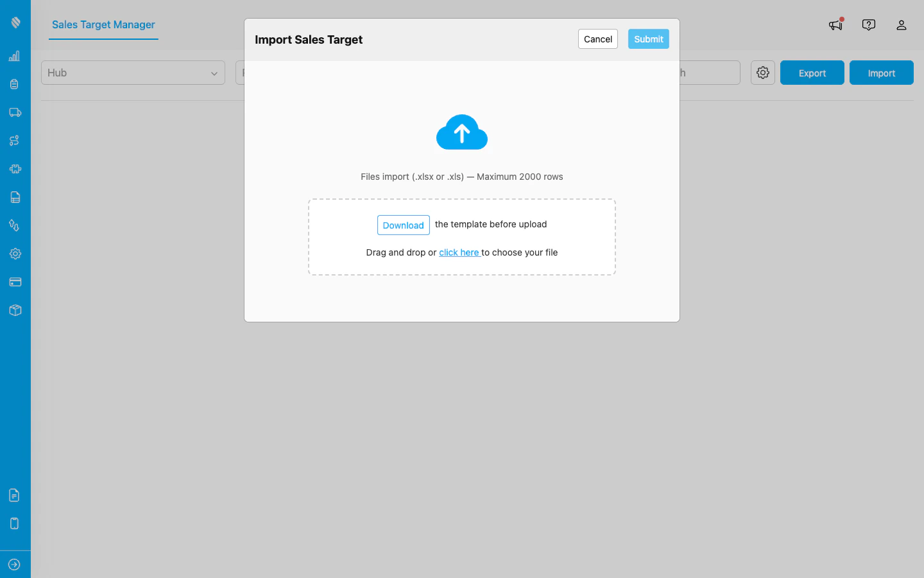Open the table settings gear next to Export
Image resolution: width=924 pixels, height=578 pixels.
point(762,73)
